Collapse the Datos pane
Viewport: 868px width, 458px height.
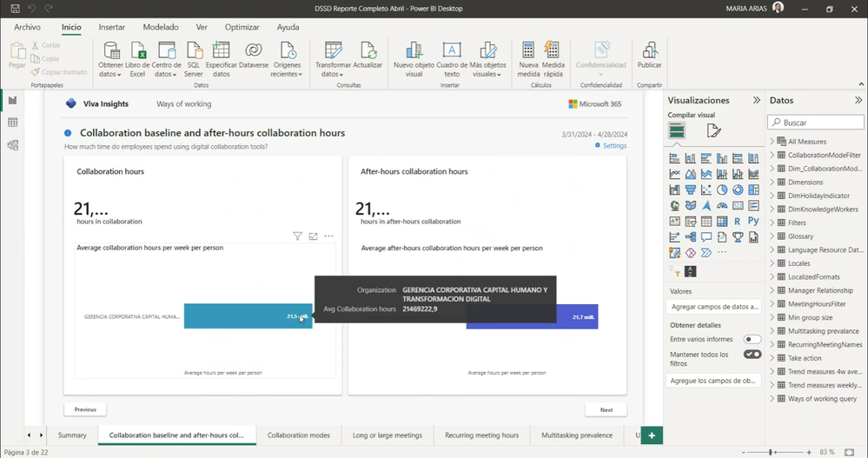pos(858,100)
